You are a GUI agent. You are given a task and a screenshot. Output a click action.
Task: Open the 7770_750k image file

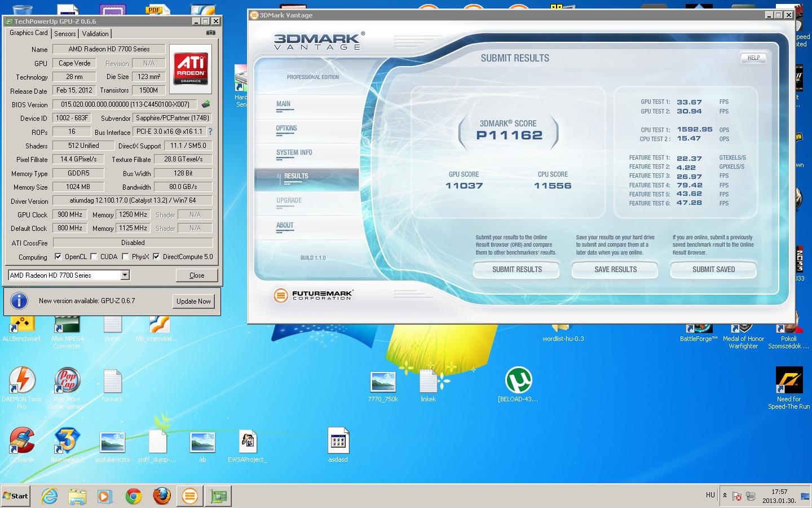point(383,386)
